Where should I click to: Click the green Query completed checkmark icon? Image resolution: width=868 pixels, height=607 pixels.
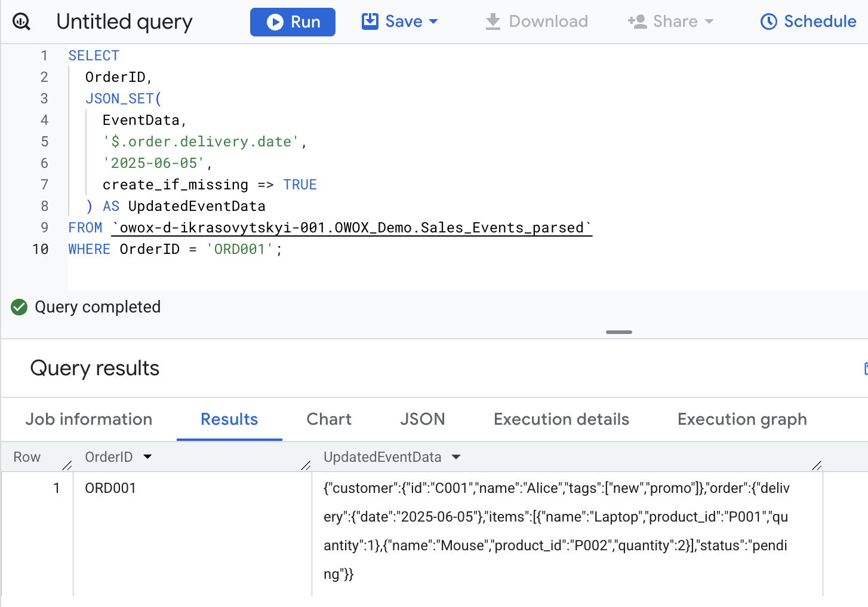[19, 307]
